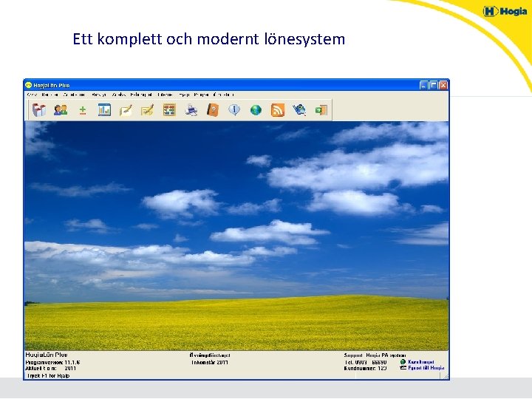Click the Inkomstår 2011 text
Image resolution: width=532 pixels, height=399 pixels.
click(x=210, y=362)
